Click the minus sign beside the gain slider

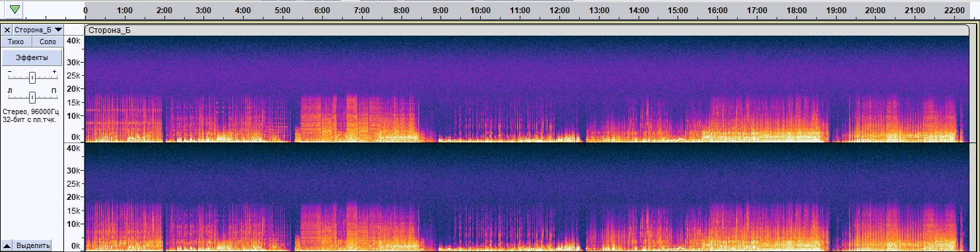10,71
